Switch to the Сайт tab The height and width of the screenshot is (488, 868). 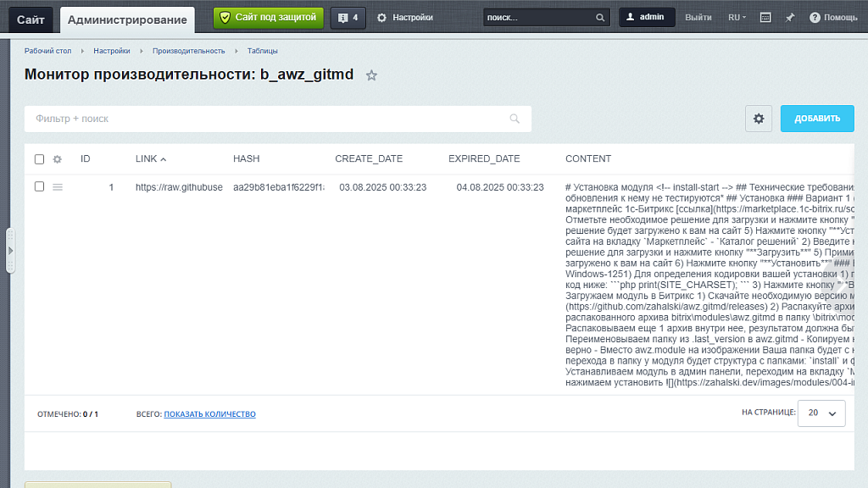click(31, 20)
